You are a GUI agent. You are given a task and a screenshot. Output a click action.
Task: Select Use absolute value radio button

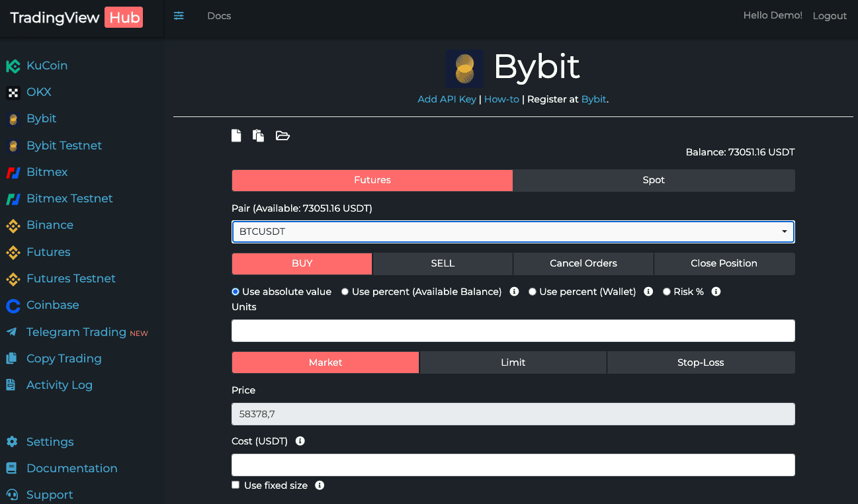(x=236, y=292)
